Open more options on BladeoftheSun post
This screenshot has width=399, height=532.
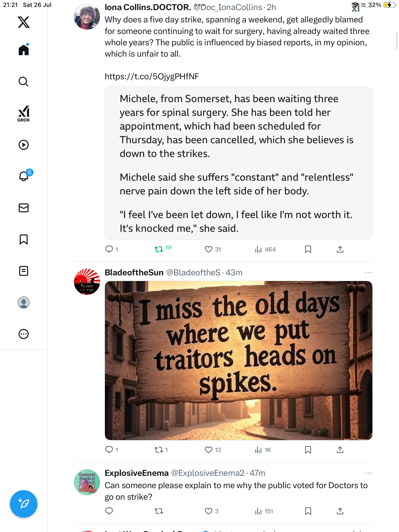(x=368, y=273)
